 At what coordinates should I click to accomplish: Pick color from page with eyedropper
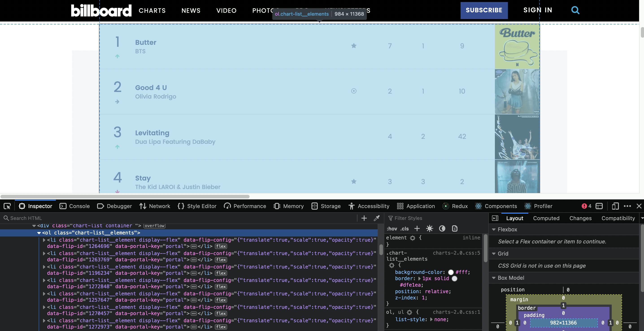point(376,218)
